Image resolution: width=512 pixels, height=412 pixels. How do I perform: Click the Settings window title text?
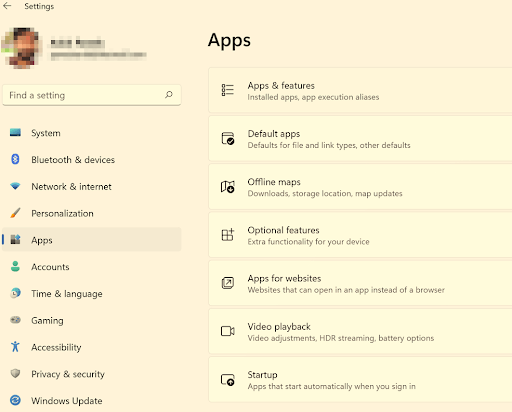click(39, 6)
